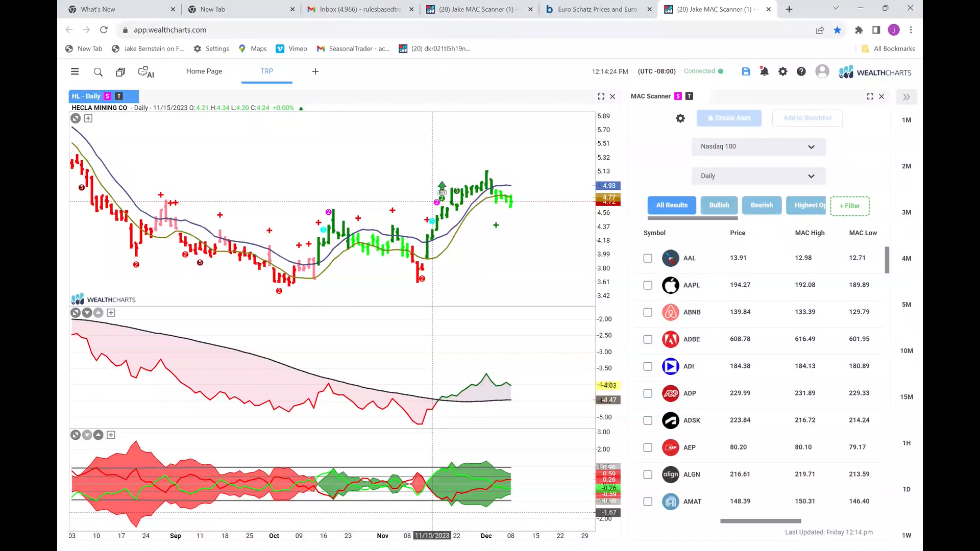The width and height of the screenshot is (980, 551).
Task: Add indicator to bottom pane
Action: [x=111, y=435]
